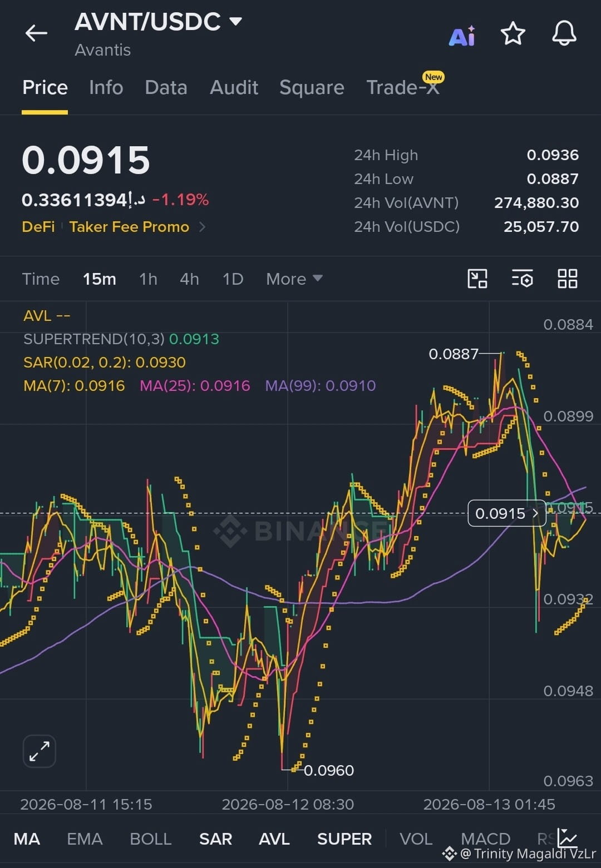Viewport: 601px width, 868px height.
Task: Open the indicator chart icon at the bottom right
Action: (x=568, y=837)
